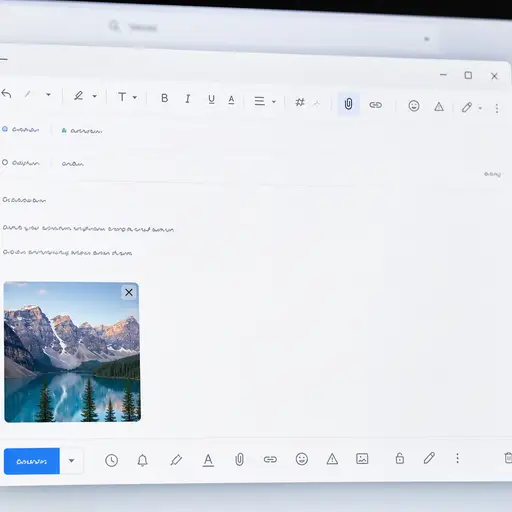
Task: Remove the attached mountain lake image
Action: [x=129, y=292]
